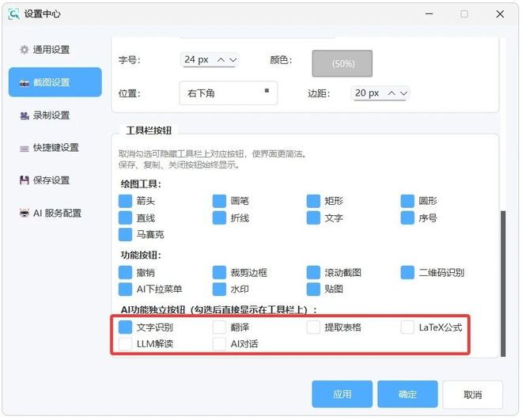Screen dimensions: 522x420
Task: Click the vertical scrollbar thumb
Action: [503, 284]
